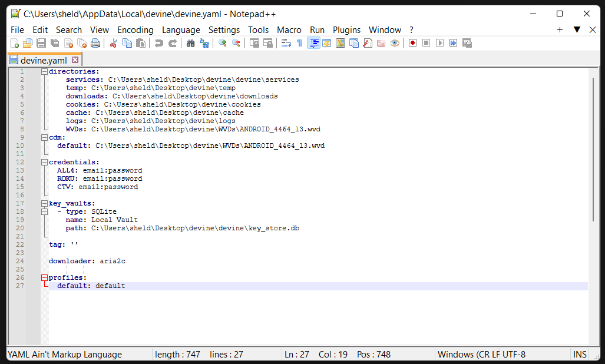Image resolution: width=605 pixels, height=364 pixels.
Task: Open the Language menu
Action: coord(181,29)
